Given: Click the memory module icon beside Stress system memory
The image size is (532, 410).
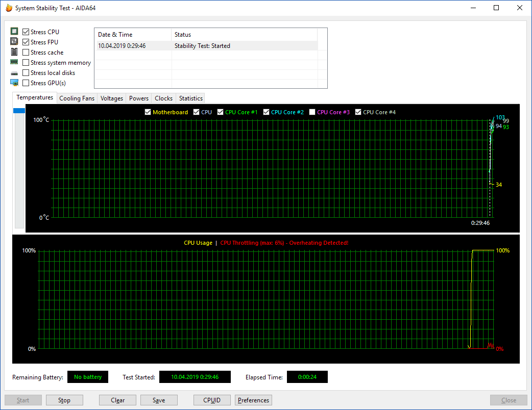Looking at the screenshot, I should pos(14,62).
